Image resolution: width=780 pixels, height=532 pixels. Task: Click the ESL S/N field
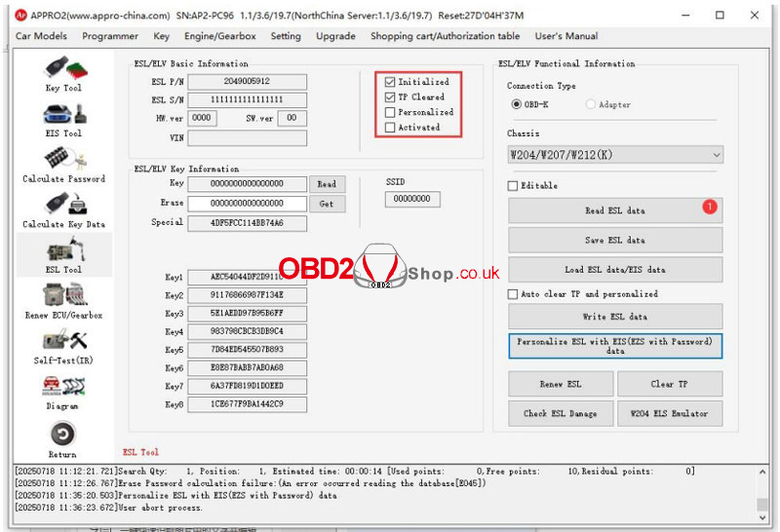247,100
